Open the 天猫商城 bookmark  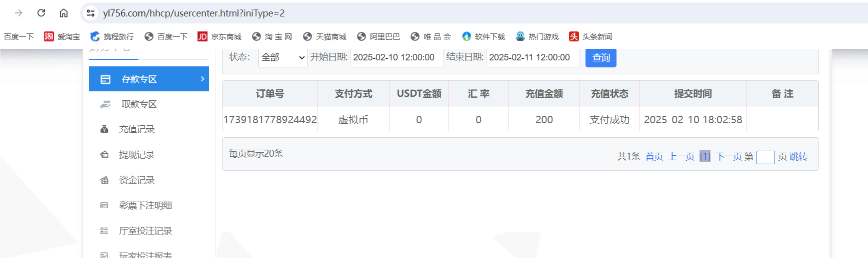click(324, 36)
